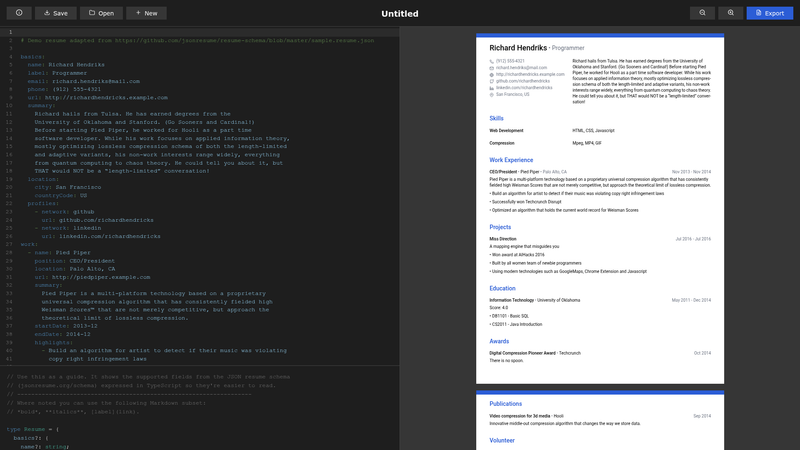This screenshot has height=450, width=800.
Task: Click 'Information Technology' education entry
Action: click(x=511, y=300)
